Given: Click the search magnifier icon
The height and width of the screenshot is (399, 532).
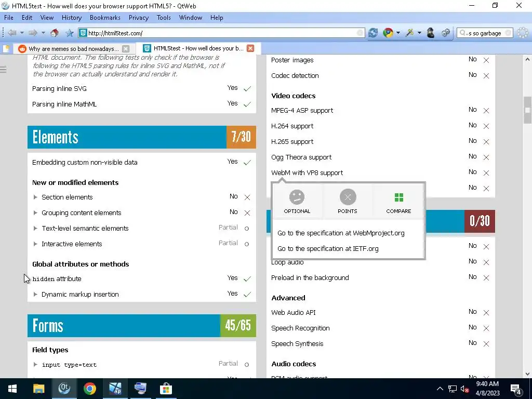Looking at the screenshot, I should pos(463,33).
